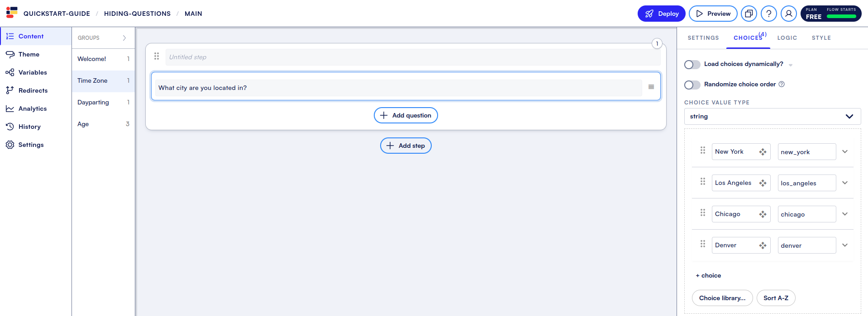Click the info icon beside Randomize choice order

click(x=782, y=84)
